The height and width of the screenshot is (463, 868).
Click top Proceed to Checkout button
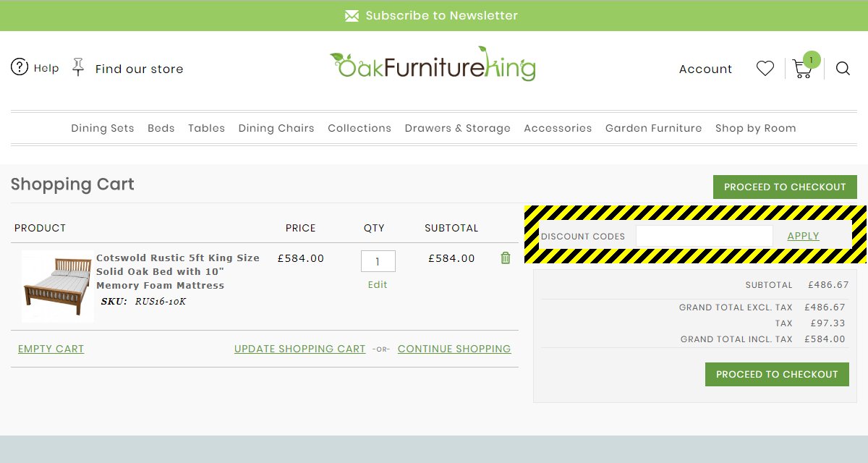(x=785, y=187)
